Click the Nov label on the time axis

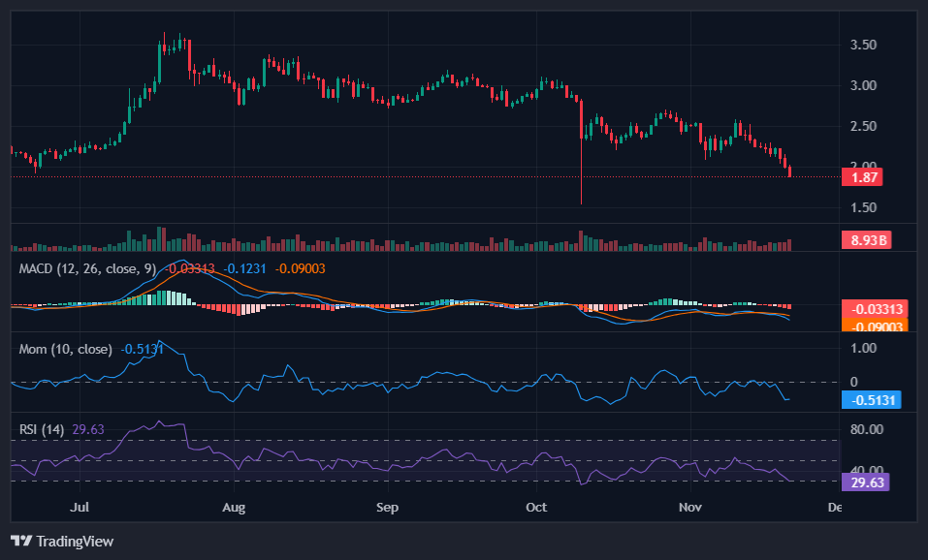(689, 507)
